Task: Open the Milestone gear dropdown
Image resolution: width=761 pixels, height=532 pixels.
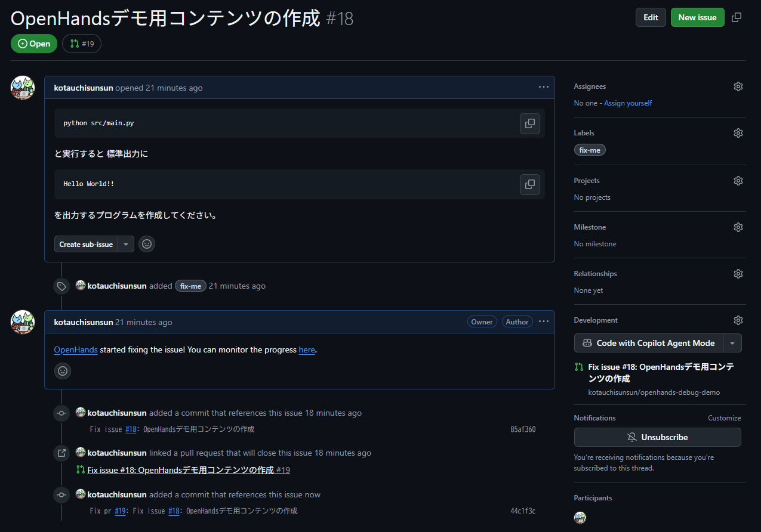Action: [x=738, y=227]
